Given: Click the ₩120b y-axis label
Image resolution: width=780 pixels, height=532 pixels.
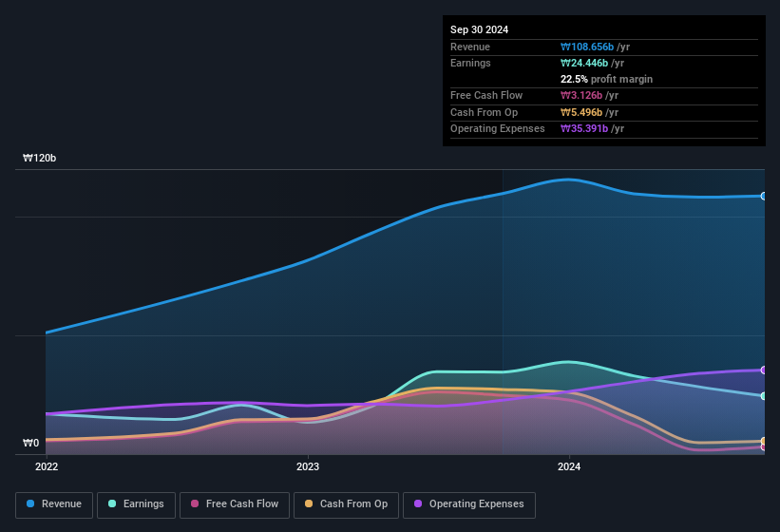Looking at the screenshot, I should [39, 158].
